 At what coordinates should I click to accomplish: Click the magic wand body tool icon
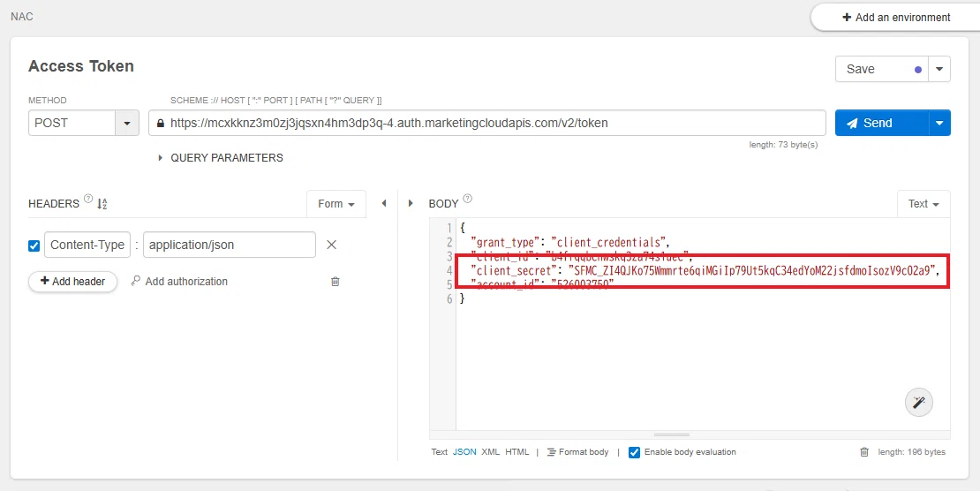pyautogui.click(x=919, y=402)
